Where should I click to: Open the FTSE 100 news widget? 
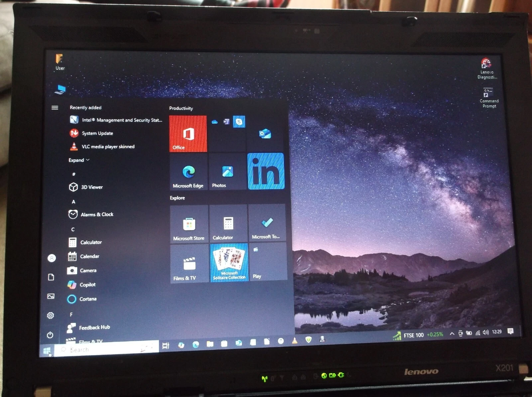[418, 335]
